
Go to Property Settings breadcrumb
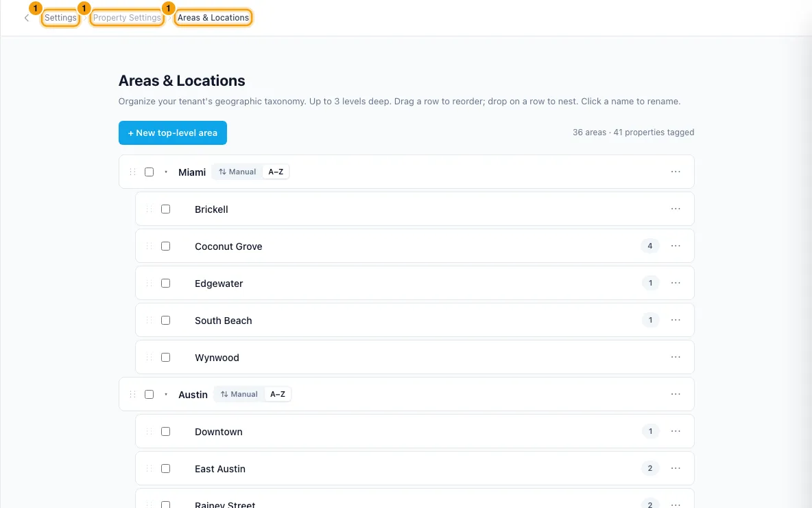coord(127,18)
